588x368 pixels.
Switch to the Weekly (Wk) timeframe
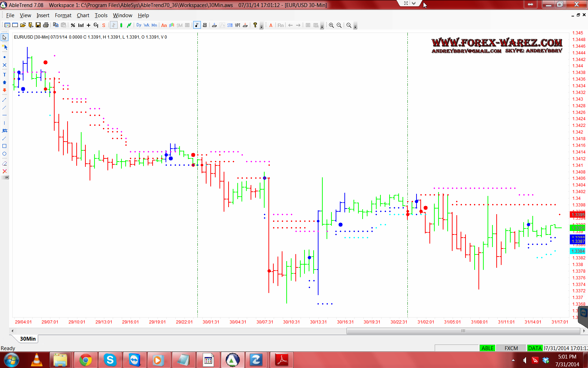point(146,25)
